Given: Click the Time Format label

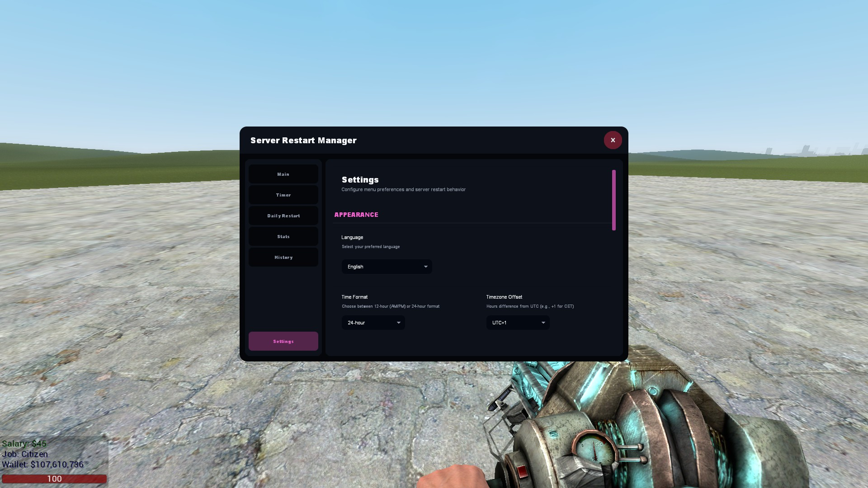Looking at the screenshot, I should pyautogui.click(x=354, y=297).
